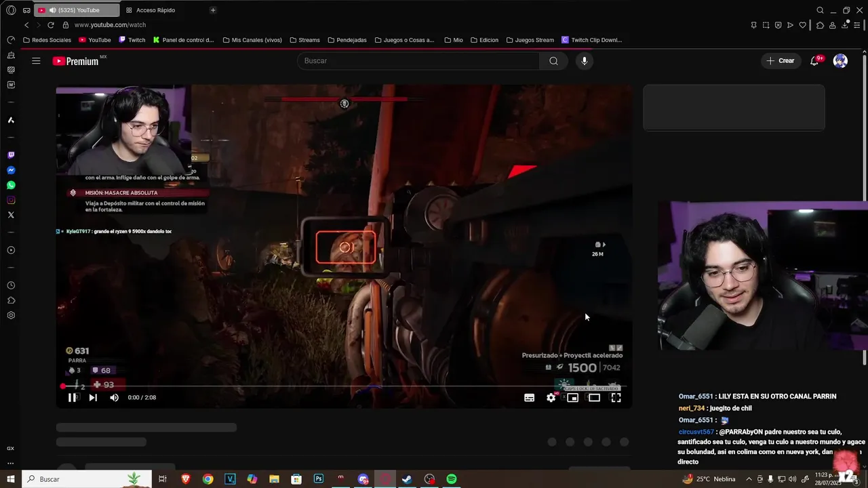
Task: Open bookmarks heart toolbar icon
Action: pos(803,25)
